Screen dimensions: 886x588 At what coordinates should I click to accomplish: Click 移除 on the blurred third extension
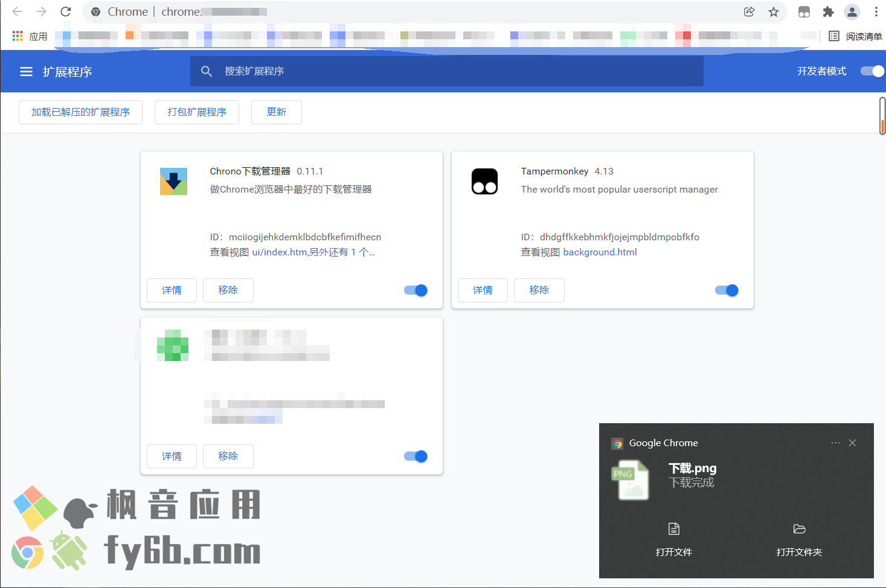coord(228,456)
